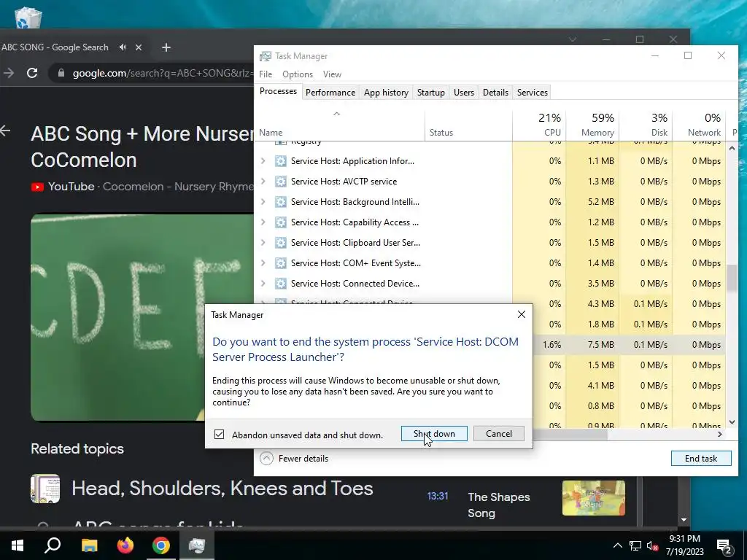
Task: Switch to the Users tab
Action: coord(463,93)
